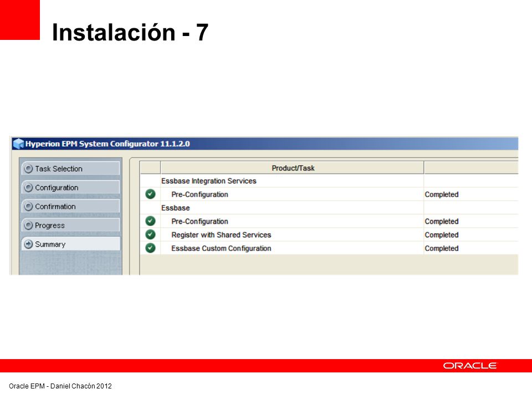Click green check for Integration Services Pre-Configuration
Image resolution: width=532 pixels, height=399 pixels.
(x=150, y=194)
